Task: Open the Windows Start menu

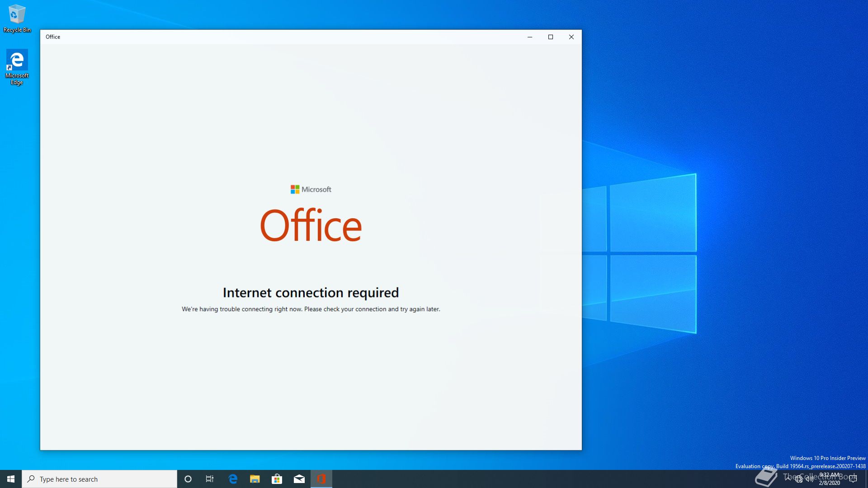Action: click(11, 479)
